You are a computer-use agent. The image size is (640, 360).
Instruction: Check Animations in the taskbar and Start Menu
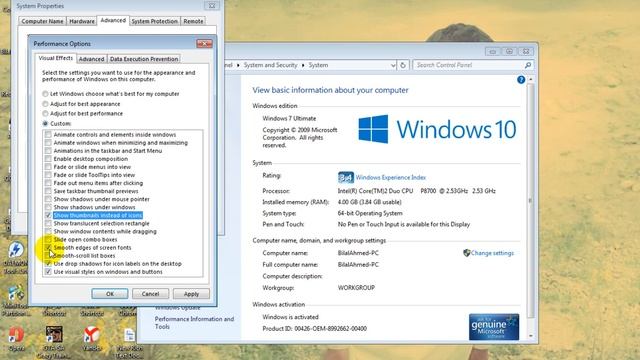[x=48, y=151]
